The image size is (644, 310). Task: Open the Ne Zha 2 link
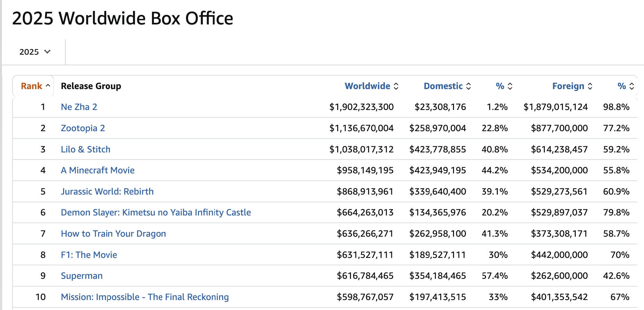(x=79, y=107)
